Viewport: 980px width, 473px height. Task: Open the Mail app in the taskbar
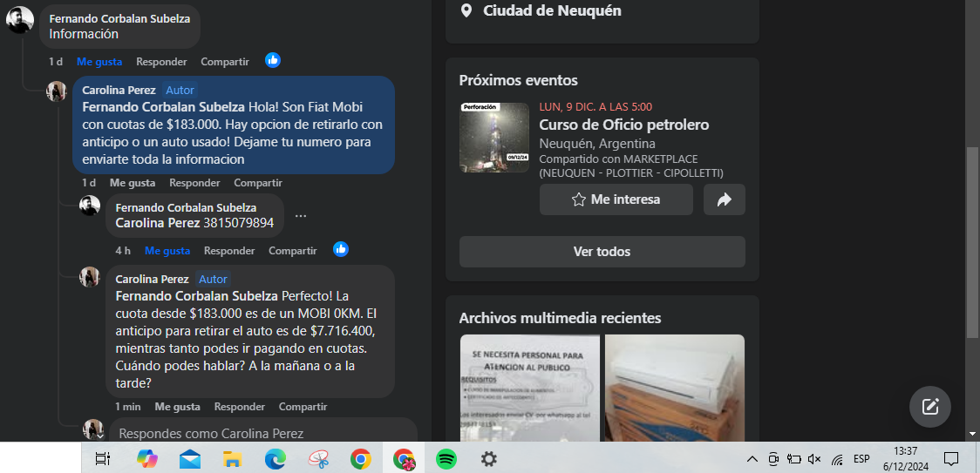click(190, 458)
